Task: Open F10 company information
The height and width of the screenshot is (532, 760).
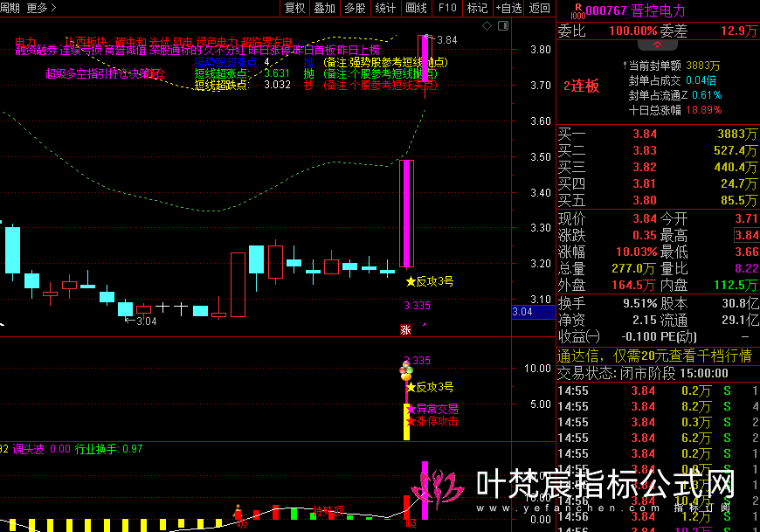Action: (447, 8)
